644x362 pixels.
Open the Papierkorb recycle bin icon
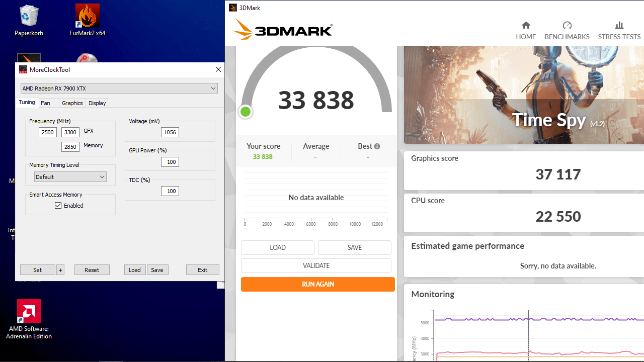point(29,20)
